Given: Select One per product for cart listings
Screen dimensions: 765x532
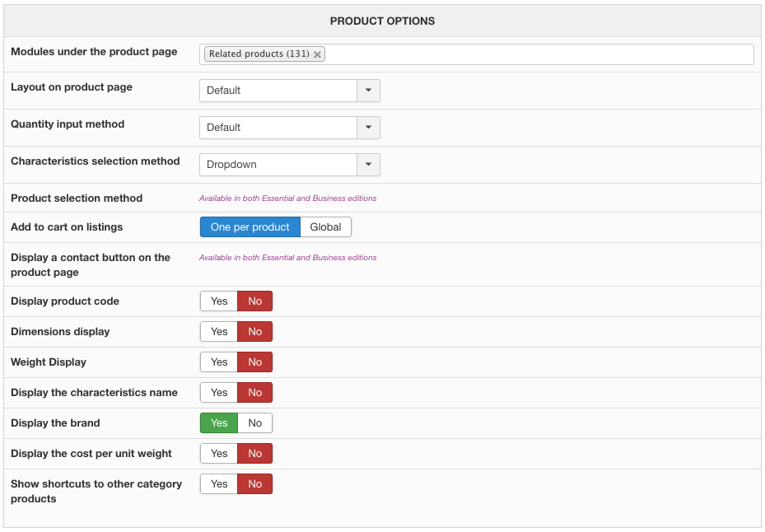Looking at the screenshot, I should click(250, 227).
